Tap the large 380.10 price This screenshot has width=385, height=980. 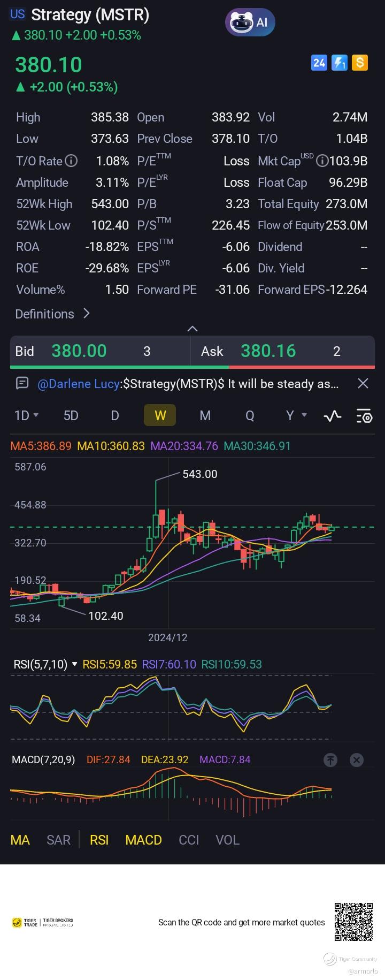coord(49,65)
